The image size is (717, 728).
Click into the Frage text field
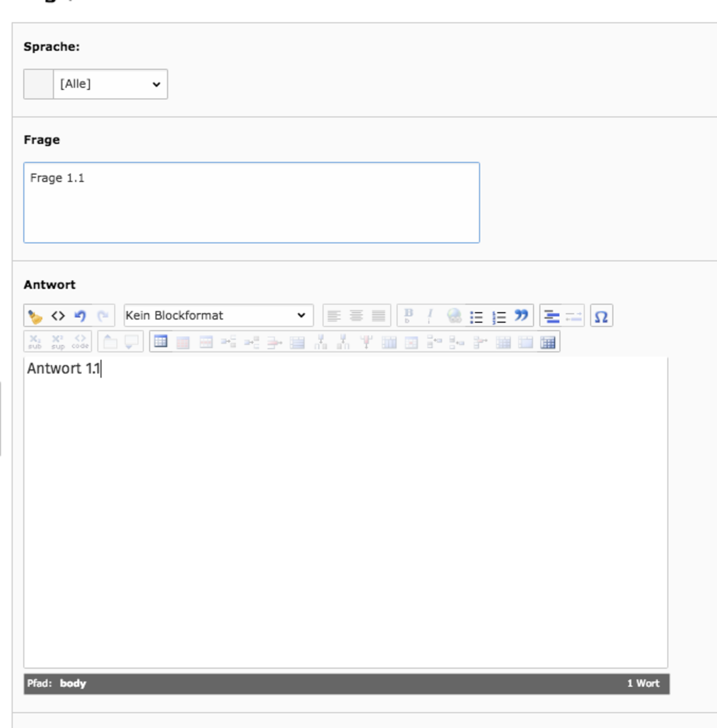251,203
